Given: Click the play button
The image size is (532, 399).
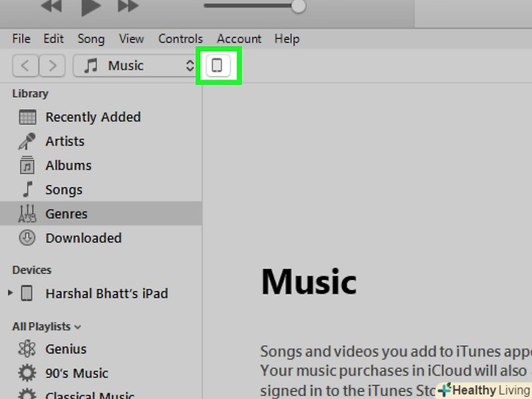Looking at the screenshot, I should [91, 7].
